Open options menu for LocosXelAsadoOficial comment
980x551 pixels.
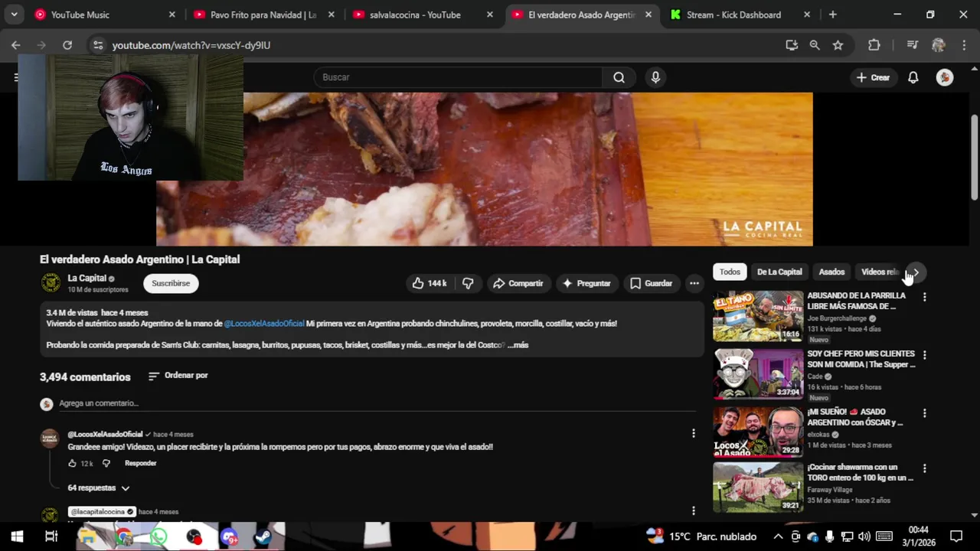[694, 433]
